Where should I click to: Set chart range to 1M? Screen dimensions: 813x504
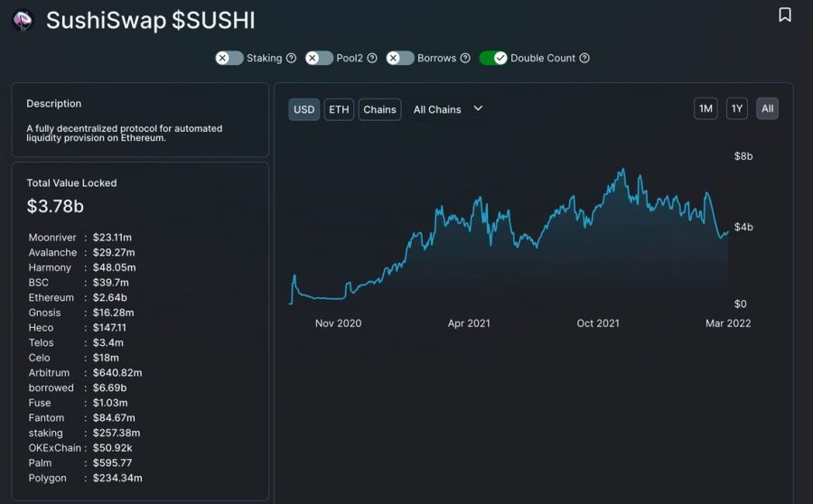706,108
